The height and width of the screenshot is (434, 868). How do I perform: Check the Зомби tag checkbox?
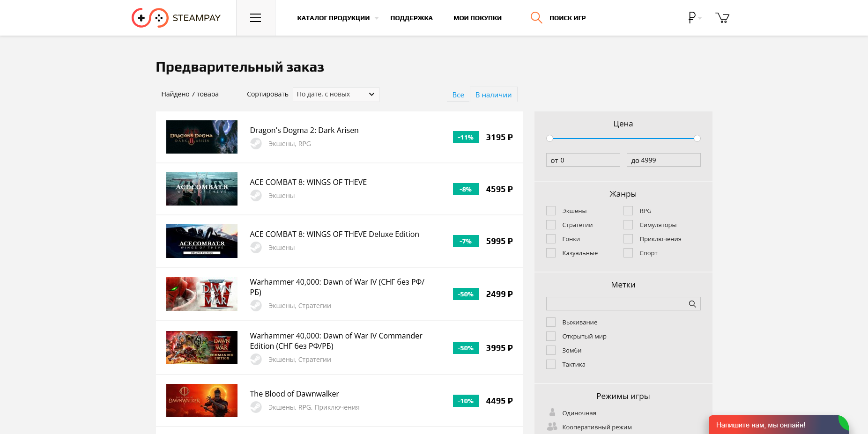click(x=551, y=350)
